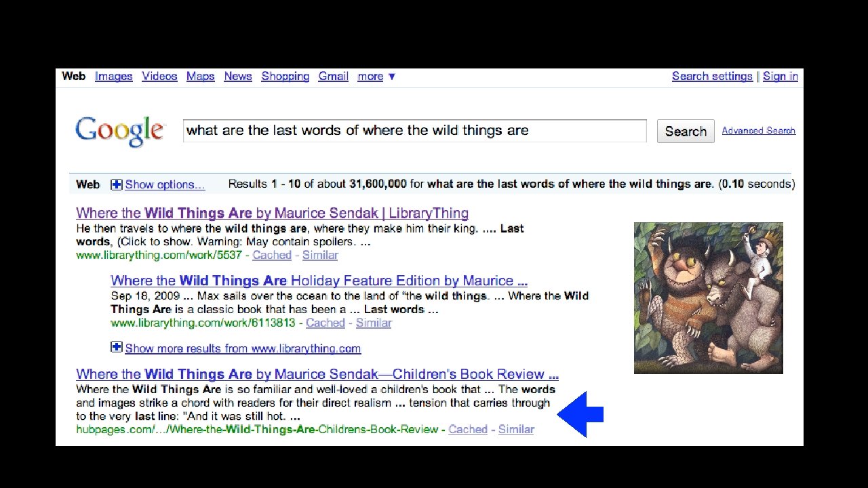
Task: Click the green URL www.librarything.com/work/6113813
Action: 203,323
